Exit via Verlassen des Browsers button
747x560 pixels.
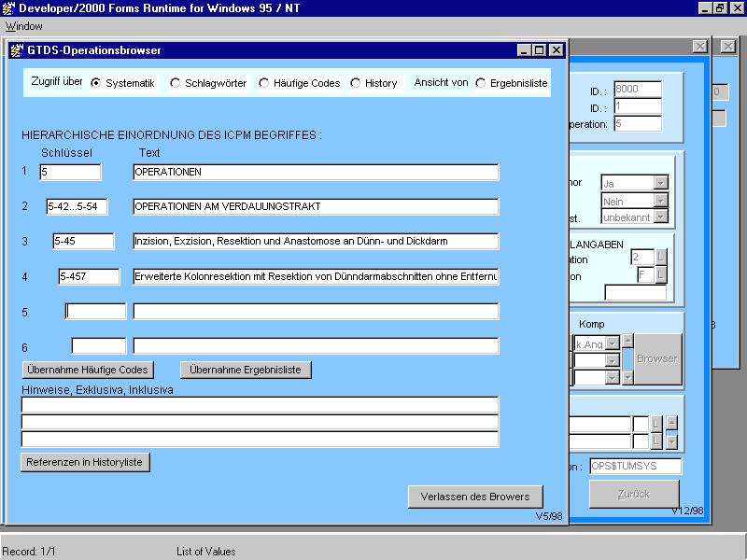coord(475,497)
